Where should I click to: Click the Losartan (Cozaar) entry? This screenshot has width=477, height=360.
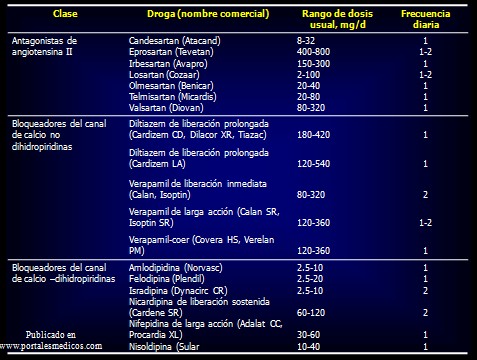(x=164, y=75)
